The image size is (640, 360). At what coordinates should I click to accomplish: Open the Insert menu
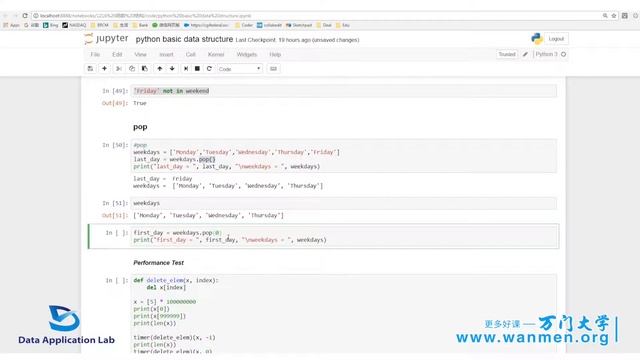[166, 54]
